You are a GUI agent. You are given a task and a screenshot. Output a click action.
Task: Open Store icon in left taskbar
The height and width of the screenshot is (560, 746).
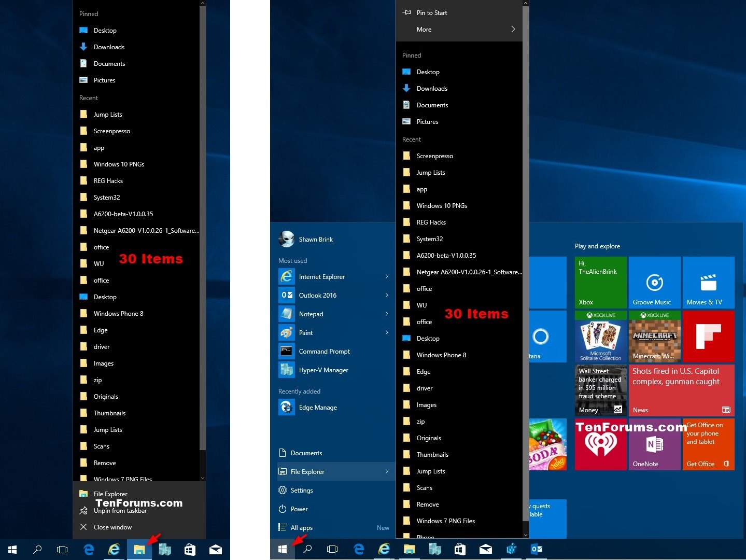coord(190,550)
